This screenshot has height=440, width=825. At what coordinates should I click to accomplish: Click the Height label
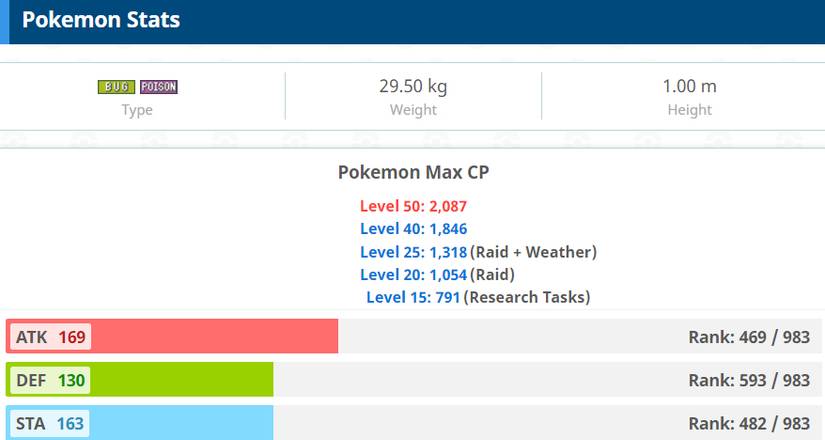click(x=689, y=110)
